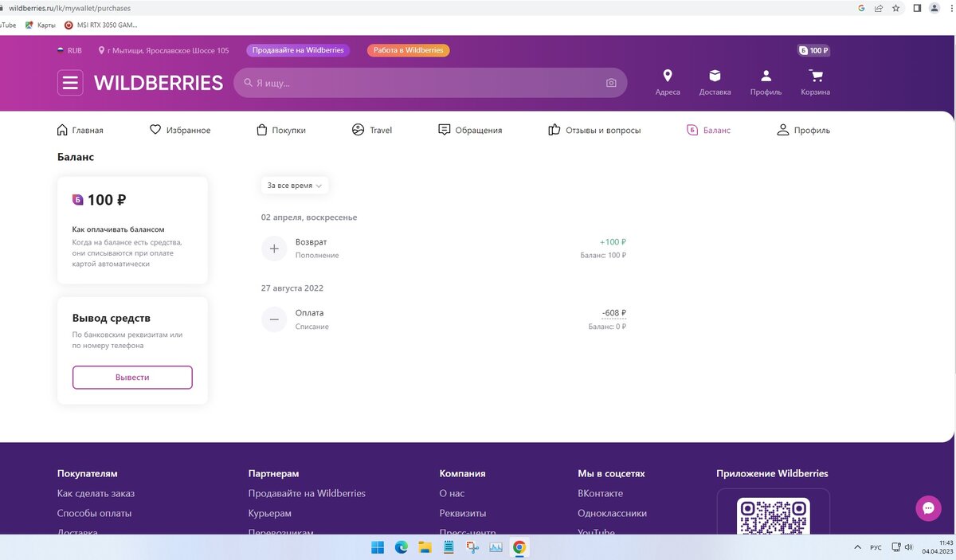The height and width of the screenshot is (560, 956).
Task: Open the Избранное tab
Action: (x=180, y=130)
